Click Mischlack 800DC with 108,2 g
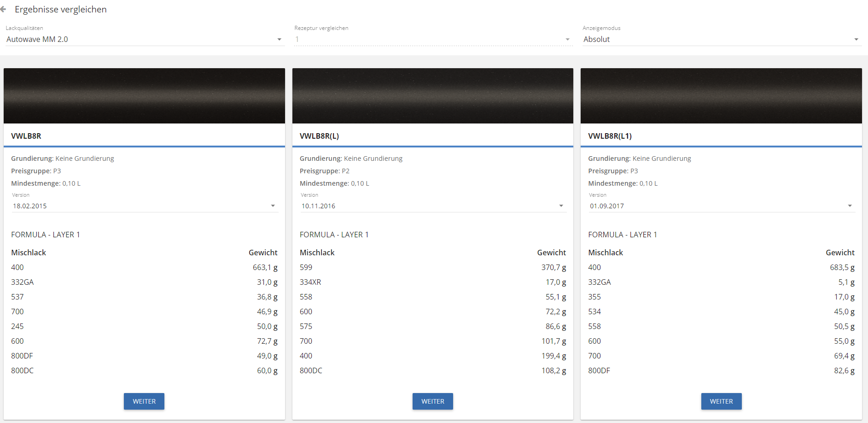Viewport: 868px width, 423px height. pos(311,370)
